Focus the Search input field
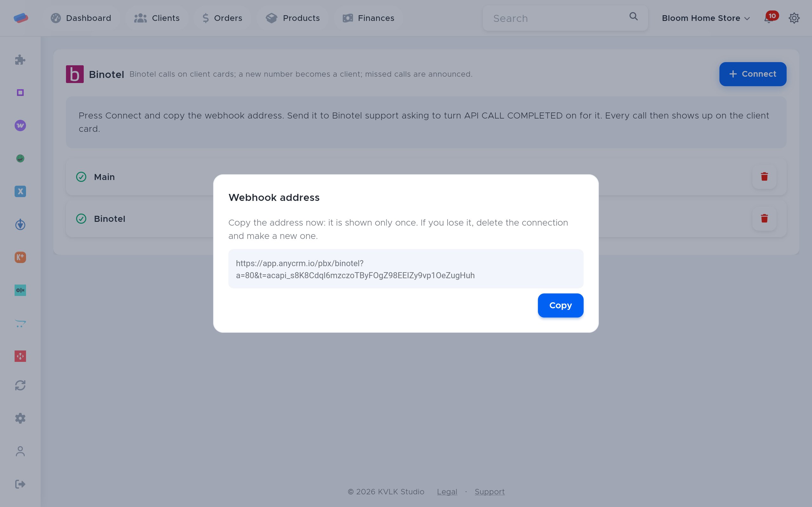The width and height of the screenshot is (812, 507). click(565, 18)
